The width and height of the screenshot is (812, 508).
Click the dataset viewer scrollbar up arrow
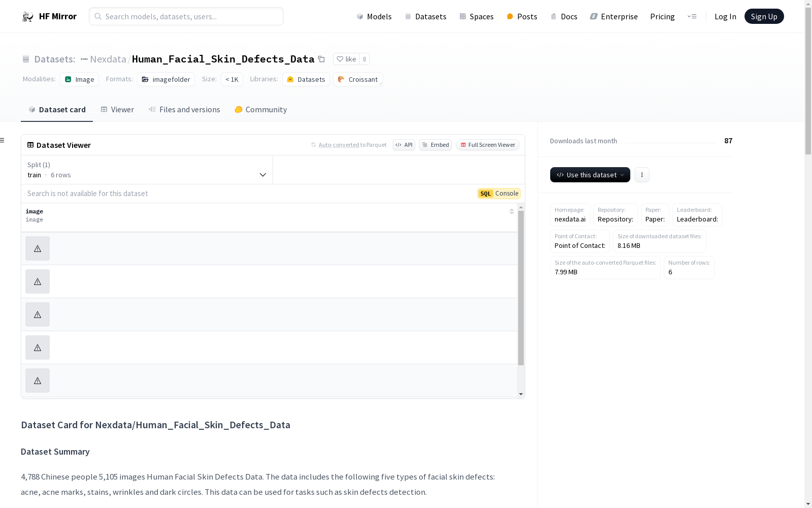pyautogui.click(x=521, y=207)
